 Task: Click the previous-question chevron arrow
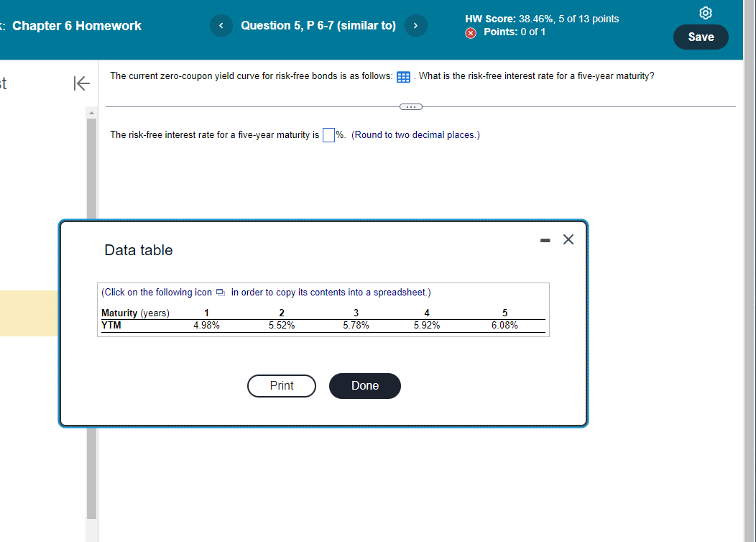tap(221, 25)
